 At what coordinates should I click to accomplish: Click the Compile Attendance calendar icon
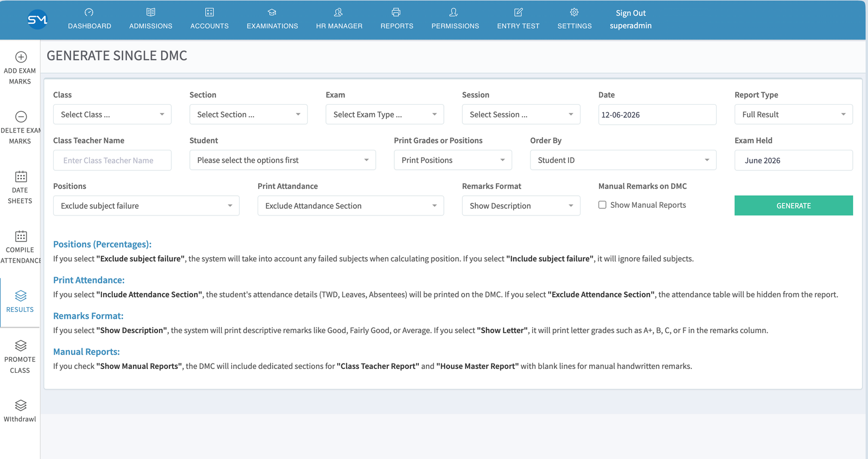click(21, 236)
